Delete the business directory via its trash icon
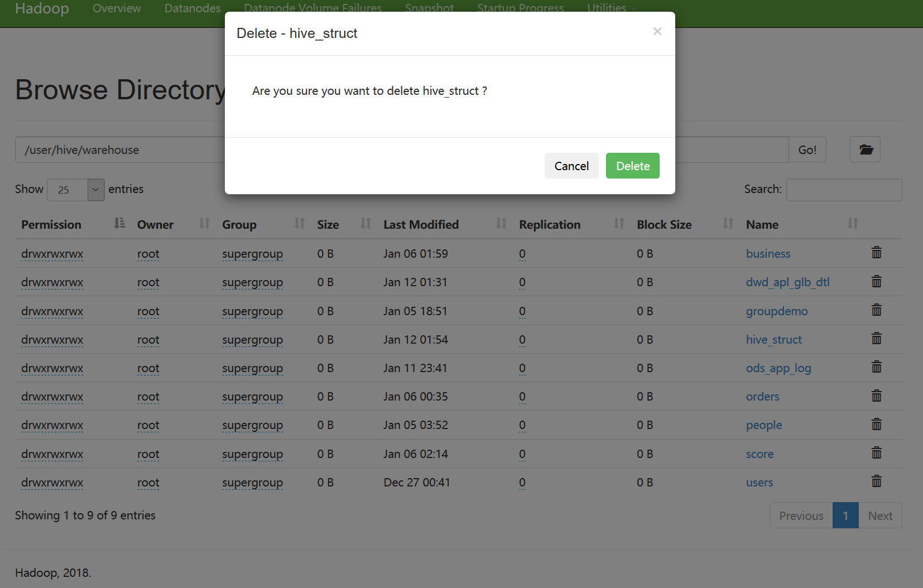Image resolution: width=923 pixels, height=588 pixels. coord(876,253)
